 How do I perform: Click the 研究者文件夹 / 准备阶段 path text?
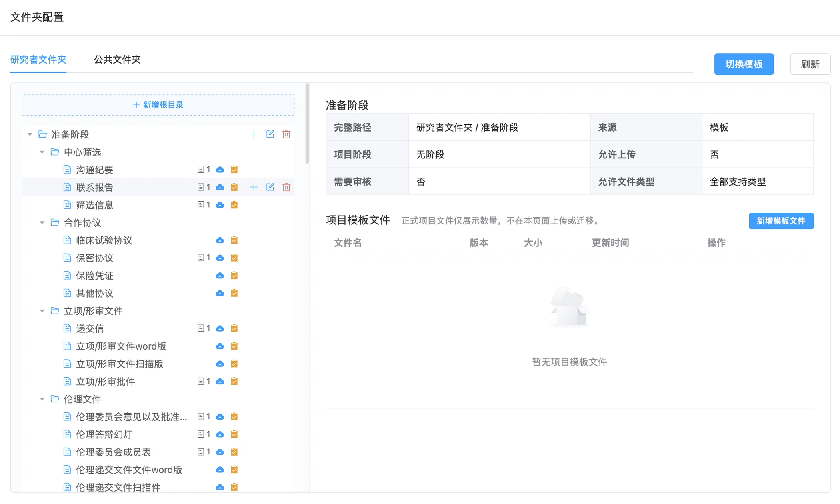point(467,128)
